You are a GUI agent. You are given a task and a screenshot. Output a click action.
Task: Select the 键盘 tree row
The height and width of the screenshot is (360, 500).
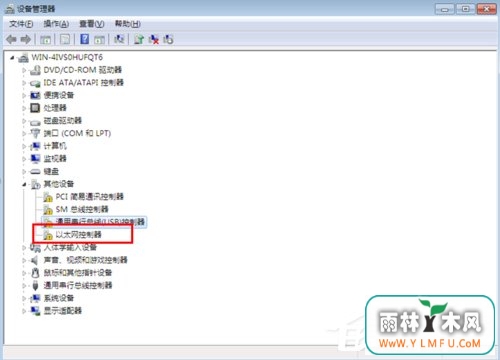coord(44,171)
